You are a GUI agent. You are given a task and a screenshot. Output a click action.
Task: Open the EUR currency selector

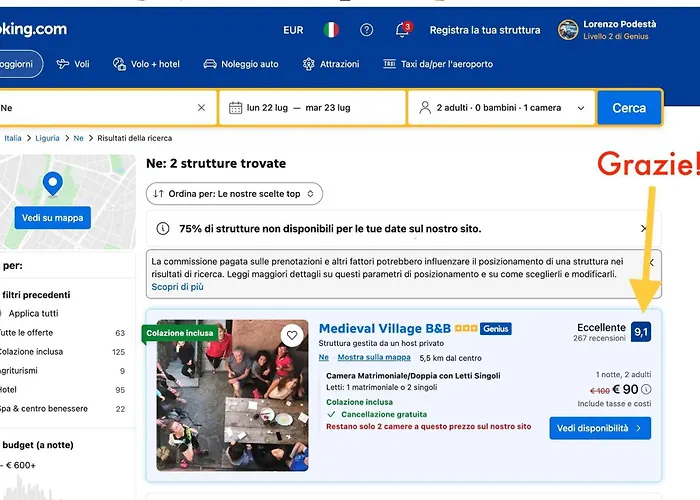pos(293,30)
